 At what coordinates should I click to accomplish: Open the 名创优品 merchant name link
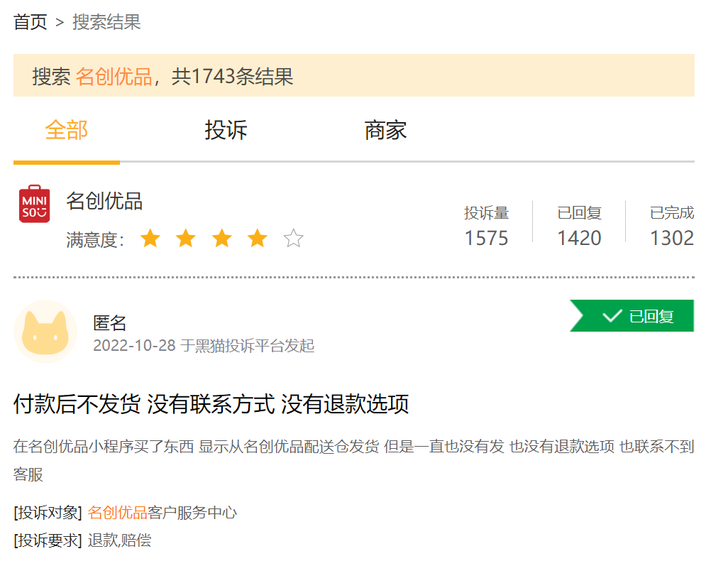[104, 201]
